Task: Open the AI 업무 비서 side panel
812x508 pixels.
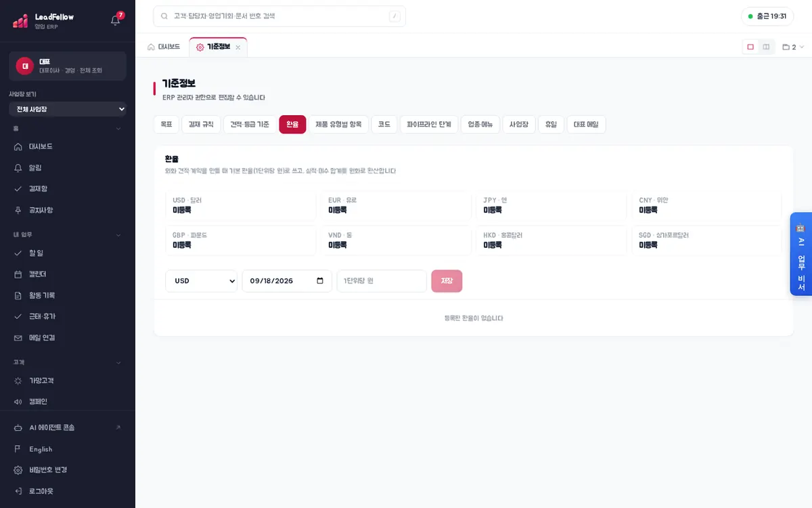Action: 801,254
